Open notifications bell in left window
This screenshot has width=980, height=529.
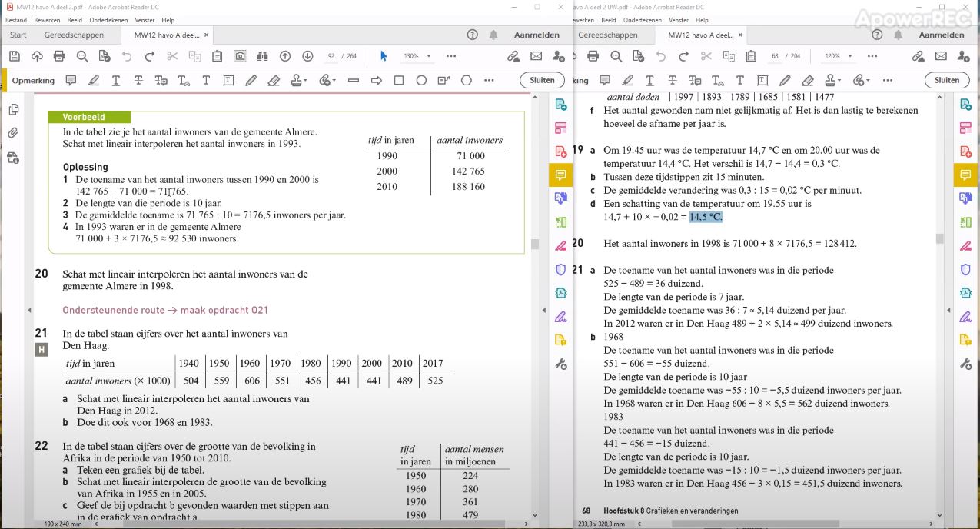(x=493, y=35)
